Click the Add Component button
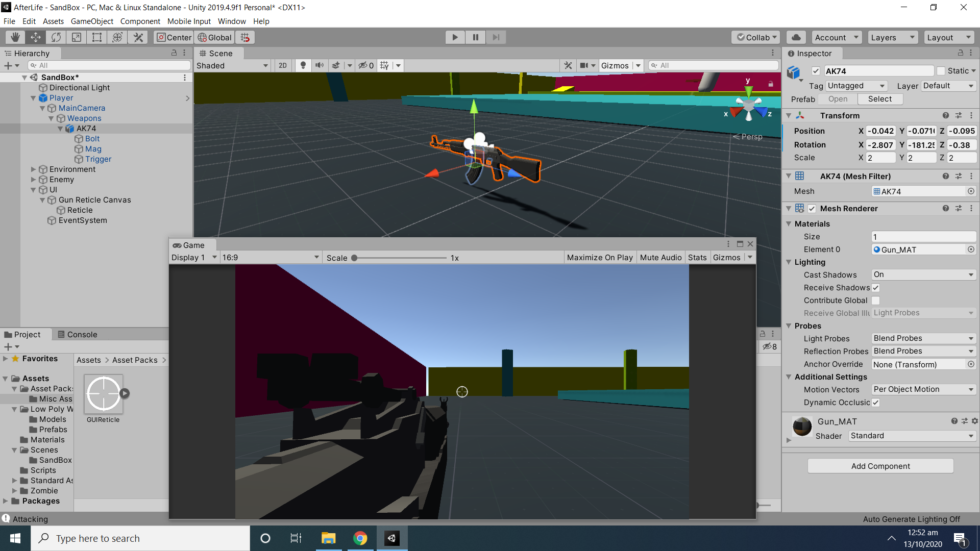Viewport: 980px width, 551px height. pyautogui.click(x=880, y=466)
